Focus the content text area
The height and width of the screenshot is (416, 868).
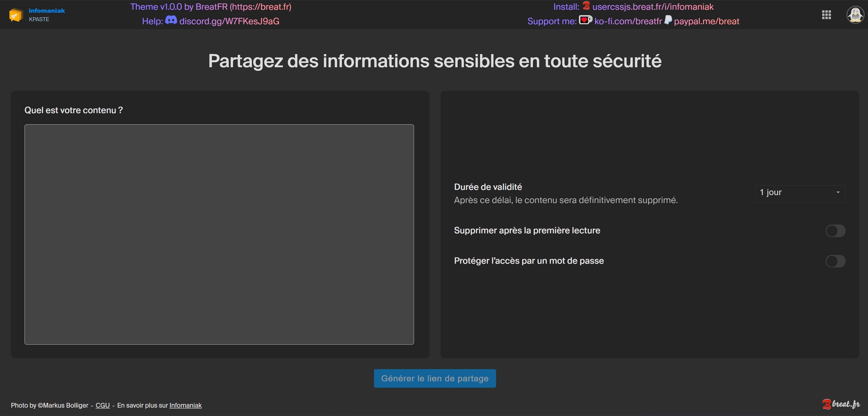[219, 234]
